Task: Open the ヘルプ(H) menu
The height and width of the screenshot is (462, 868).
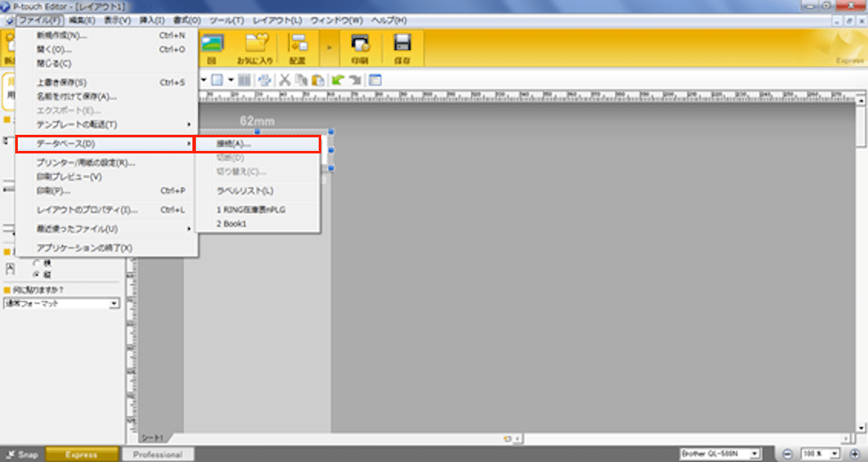Action: click(x=388, y=19)
